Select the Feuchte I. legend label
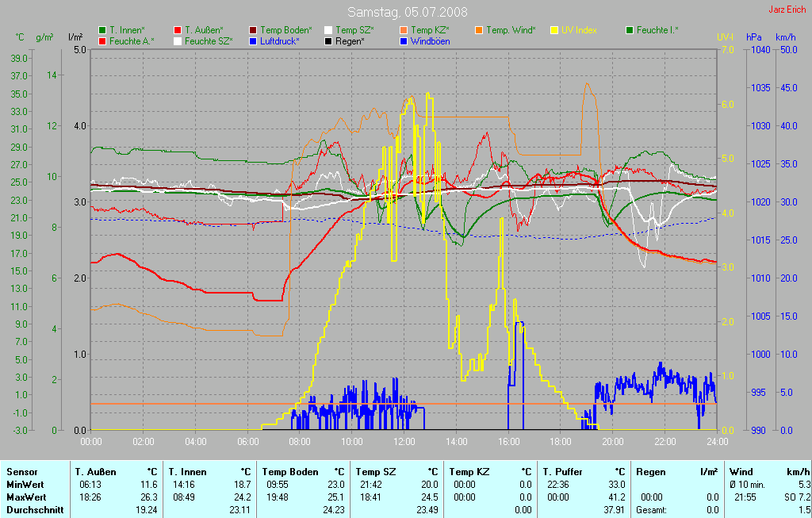 click(x=658, y=30)
